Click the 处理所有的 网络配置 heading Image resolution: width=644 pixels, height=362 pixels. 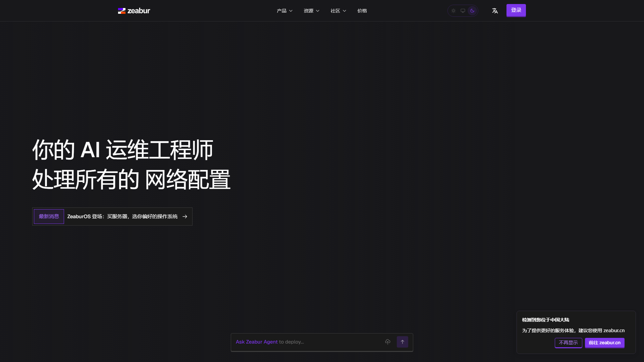131,179
